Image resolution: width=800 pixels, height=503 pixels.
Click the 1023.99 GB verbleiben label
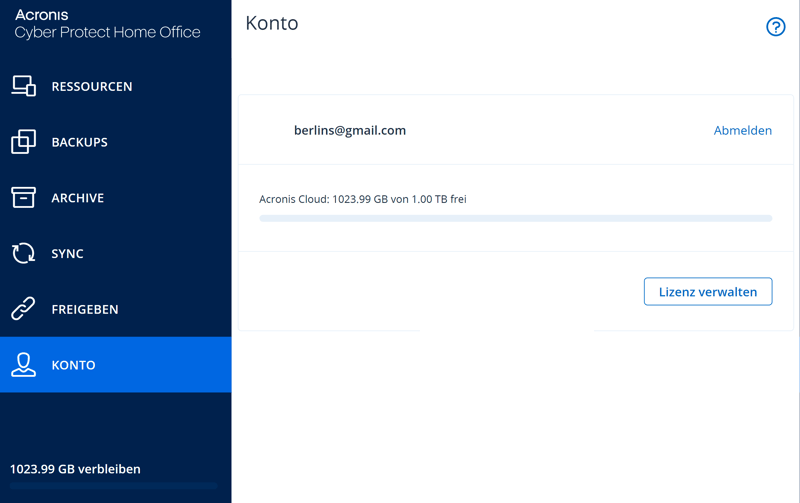coord(76,469)
